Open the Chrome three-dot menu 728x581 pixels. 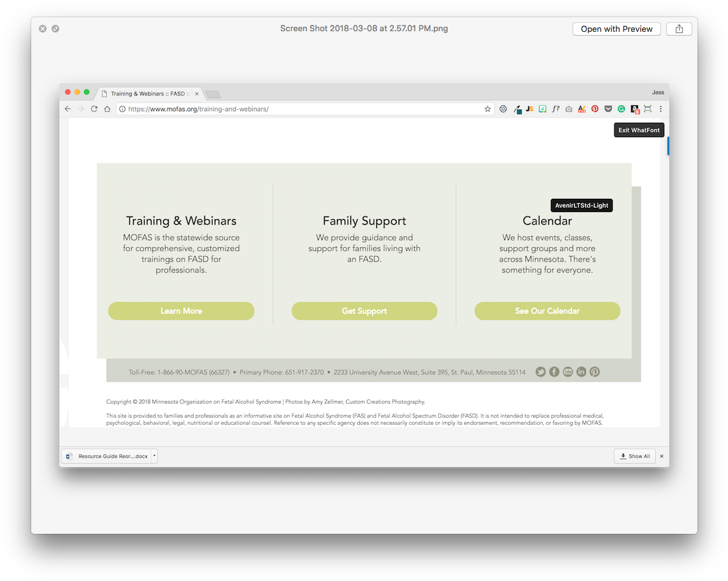click(660, 109)
